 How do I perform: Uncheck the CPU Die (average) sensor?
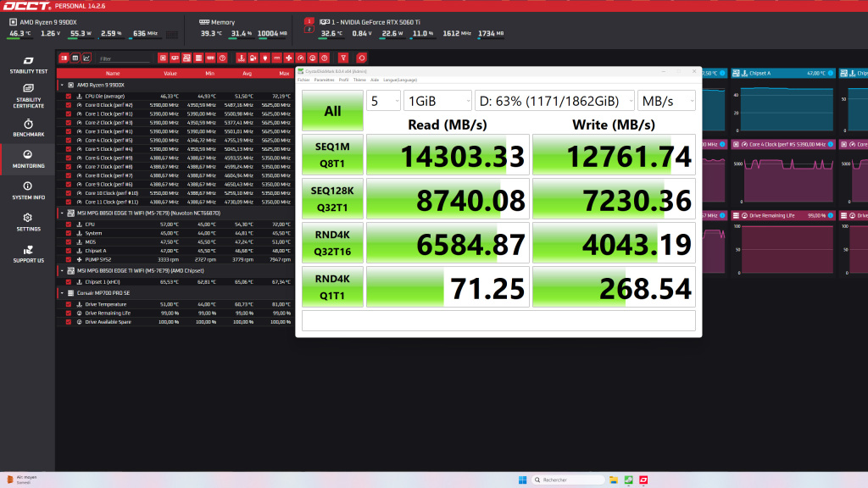click(x=69, y=97)
